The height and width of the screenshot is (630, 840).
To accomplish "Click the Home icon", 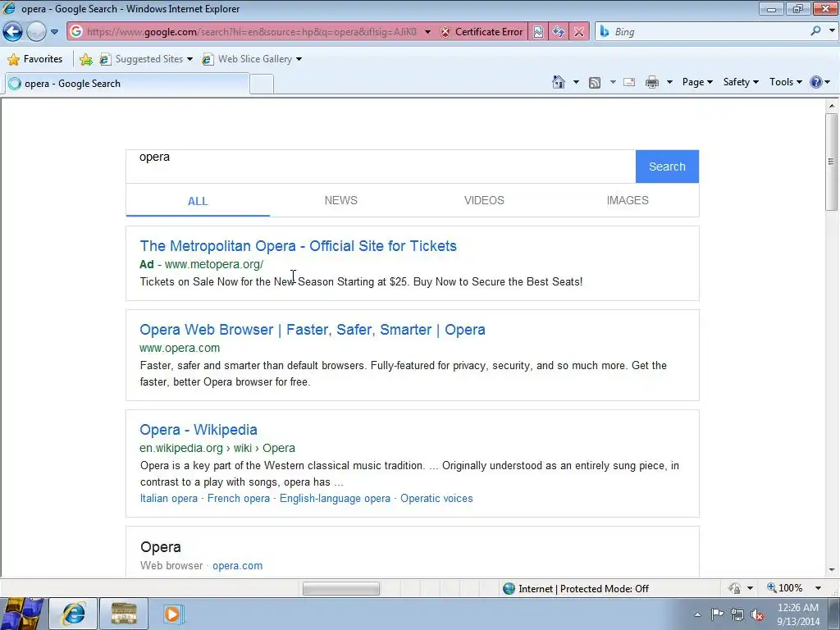I will coord(558,82).
